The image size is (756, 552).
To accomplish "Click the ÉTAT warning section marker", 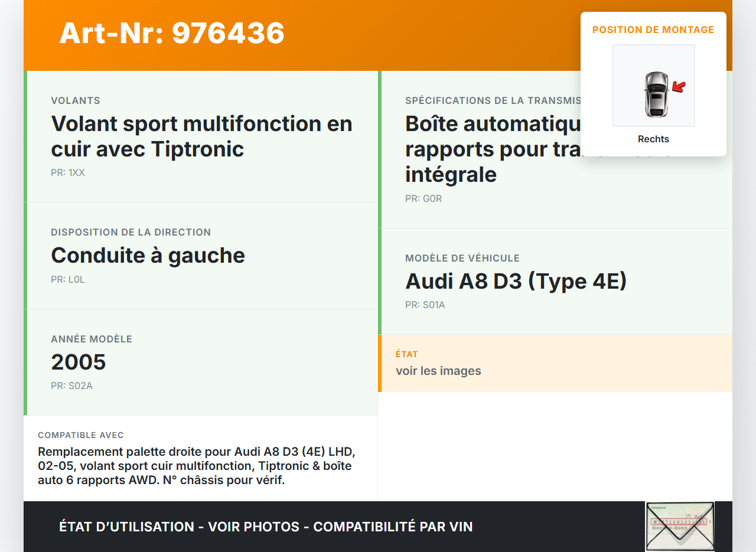I will (380, 363).
